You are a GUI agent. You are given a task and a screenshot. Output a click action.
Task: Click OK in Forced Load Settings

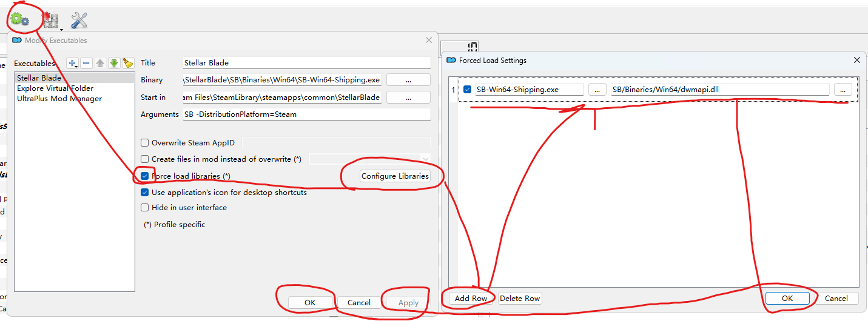pos(787,298)
